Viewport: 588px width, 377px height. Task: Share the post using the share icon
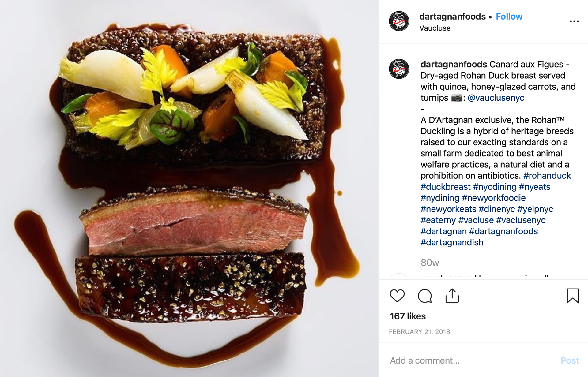pos(452,296)
